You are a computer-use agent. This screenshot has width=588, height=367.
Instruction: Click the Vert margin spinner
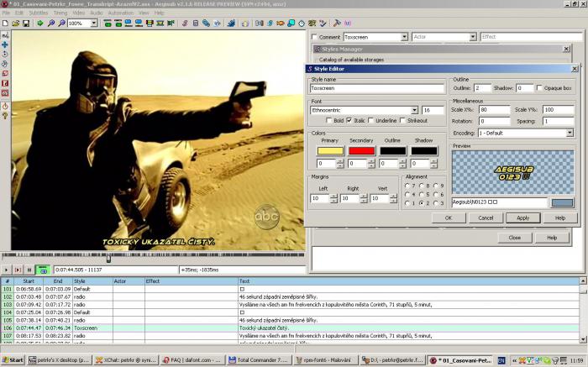393,198
